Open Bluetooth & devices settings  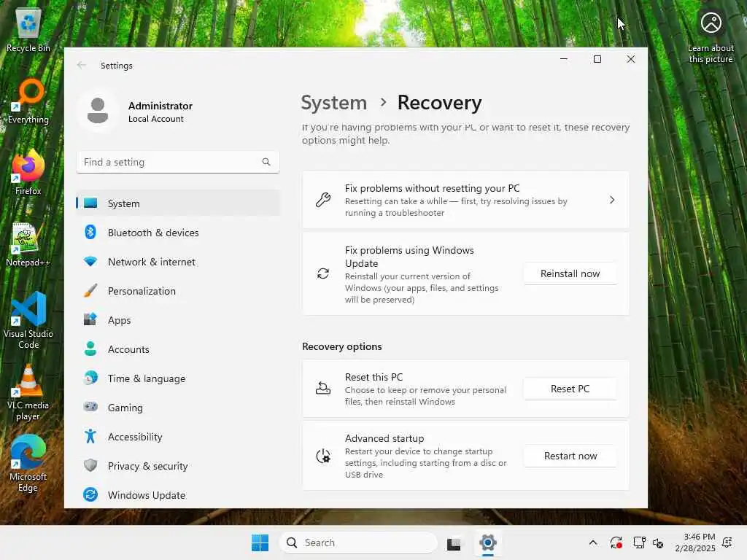click(178, 233)
